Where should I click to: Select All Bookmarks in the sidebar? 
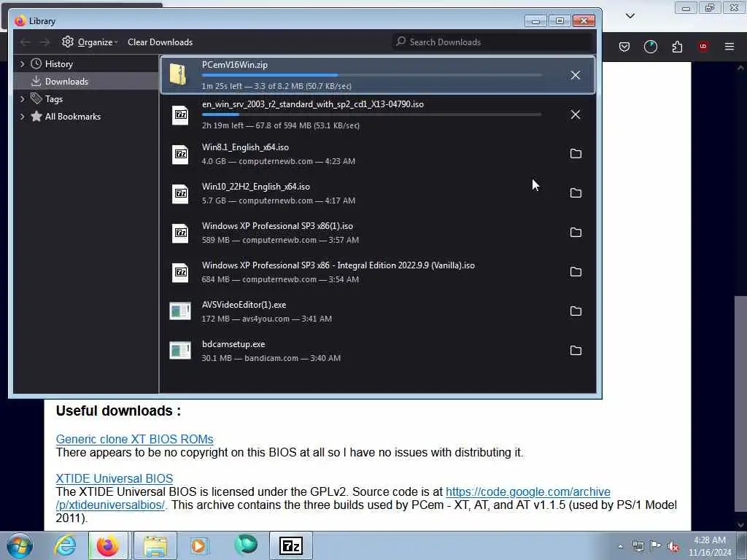click(x=73, y=117)
